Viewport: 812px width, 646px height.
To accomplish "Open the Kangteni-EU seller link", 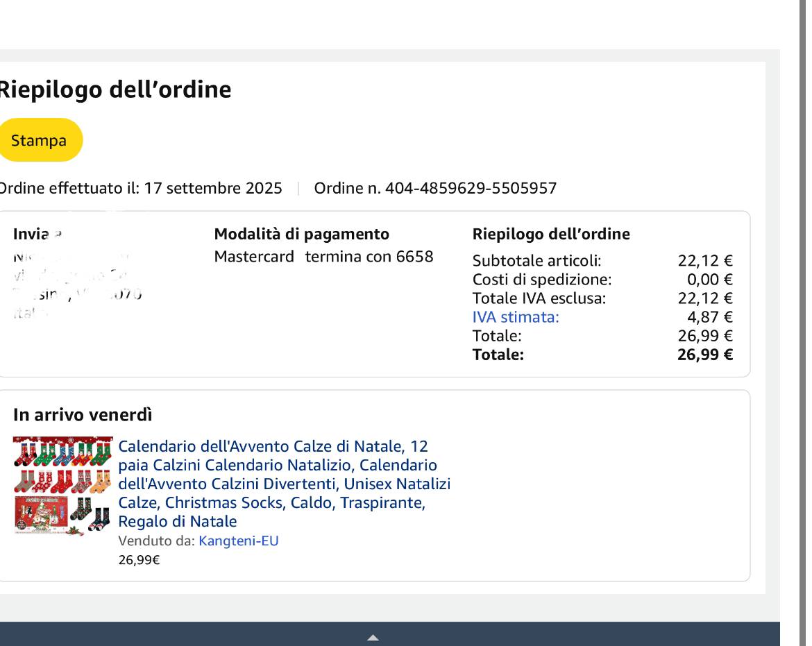I will click(x=238, y=541).
